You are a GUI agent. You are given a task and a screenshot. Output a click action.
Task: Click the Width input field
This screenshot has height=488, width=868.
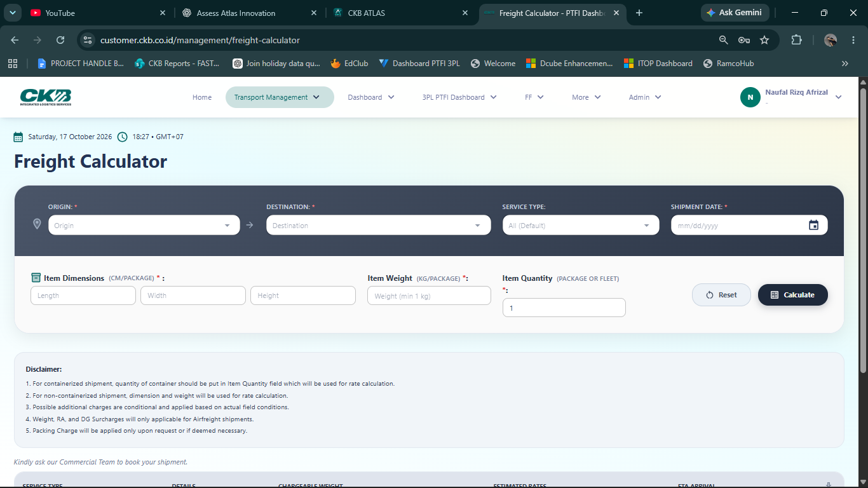tap(193, 295)
